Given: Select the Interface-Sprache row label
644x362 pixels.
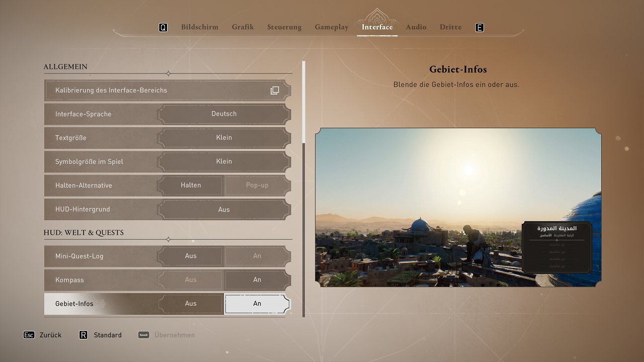Looking at the screenshot, I should pos(83,114).
